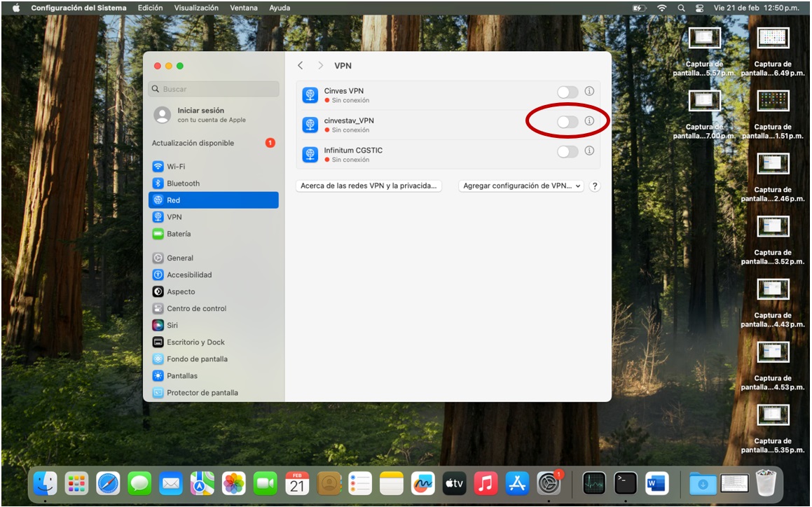Open info for Infinitum CGSTIC
Image resolution: width=812 pixels, height=507 pixels.
click(x=589, y=151)
